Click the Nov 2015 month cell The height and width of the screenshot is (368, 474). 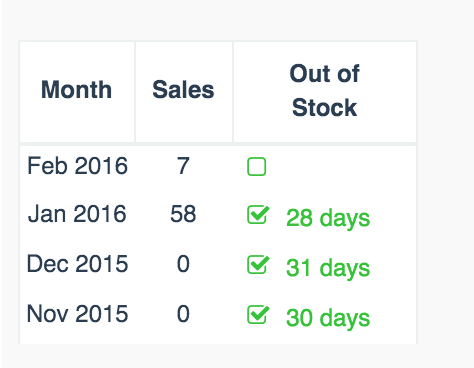pyautogui.click(x=77, y=314)
